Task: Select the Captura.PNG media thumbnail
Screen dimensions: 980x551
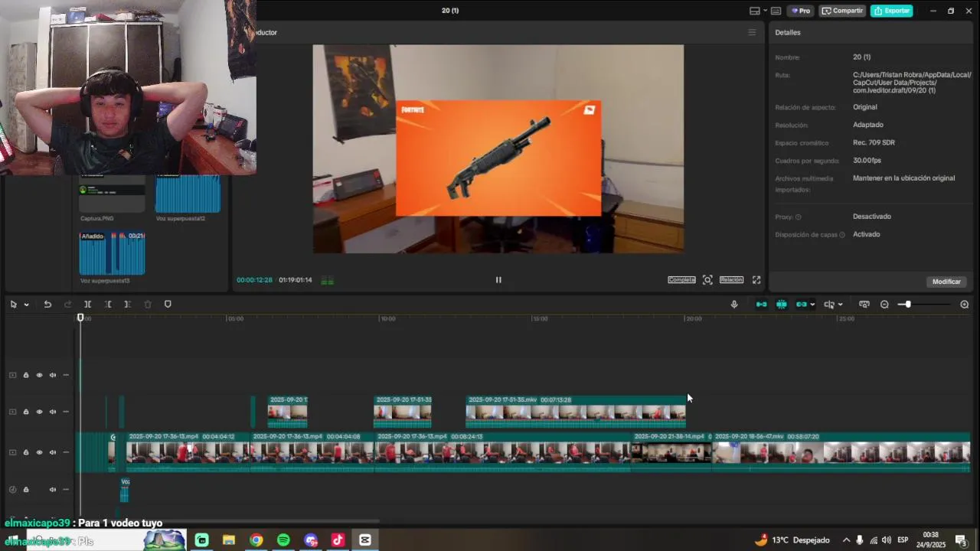Action: 113,194
